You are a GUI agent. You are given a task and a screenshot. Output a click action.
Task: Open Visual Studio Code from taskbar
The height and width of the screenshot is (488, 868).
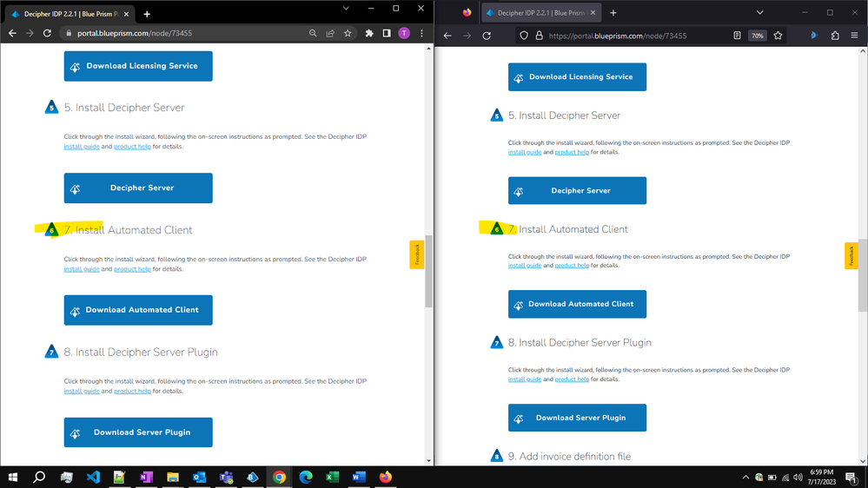click(93, 477)
